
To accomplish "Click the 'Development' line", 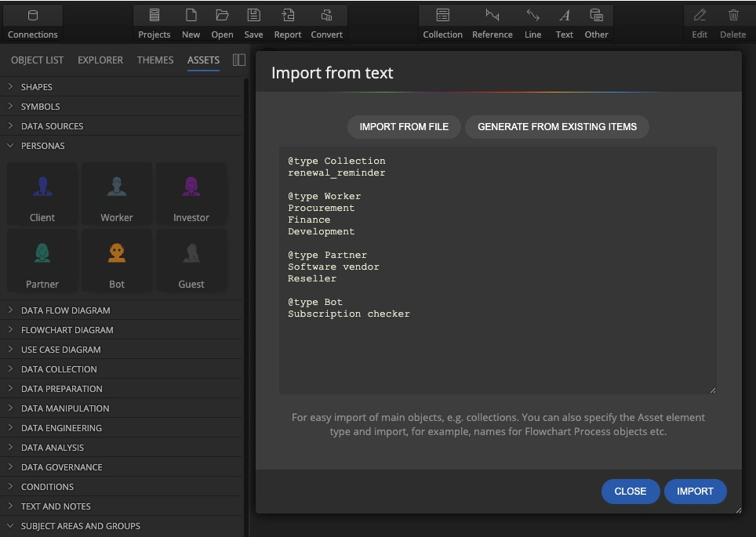I will click(321, 231).
